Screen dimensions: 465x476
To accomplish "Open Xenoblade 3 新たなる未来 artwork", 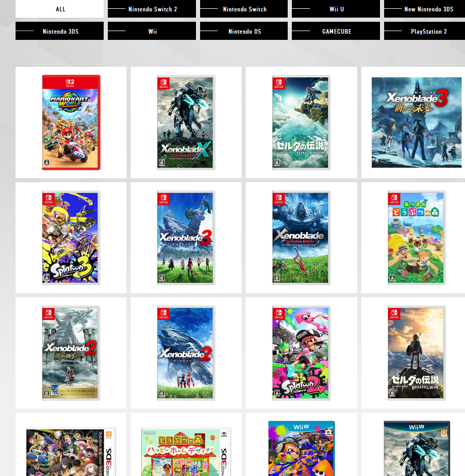I will (416, 122).
